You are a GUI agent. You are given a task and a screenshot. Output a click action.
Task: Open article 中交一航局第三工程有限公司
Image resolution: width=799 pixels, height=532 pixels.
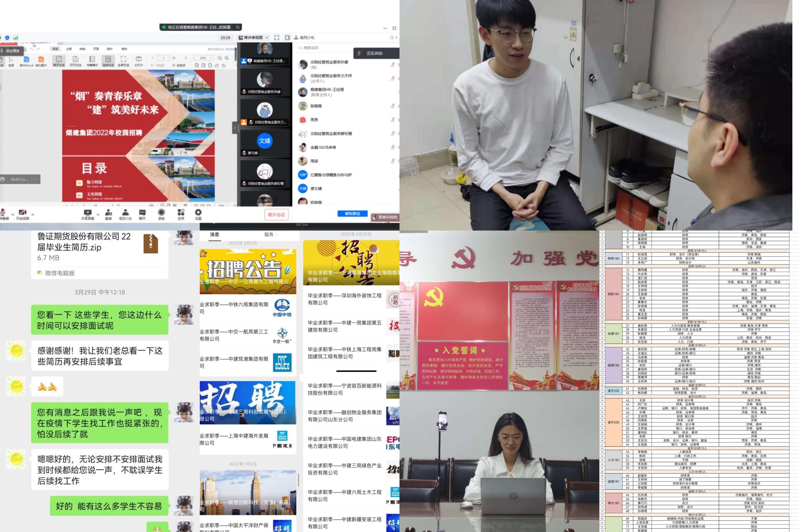247,335
